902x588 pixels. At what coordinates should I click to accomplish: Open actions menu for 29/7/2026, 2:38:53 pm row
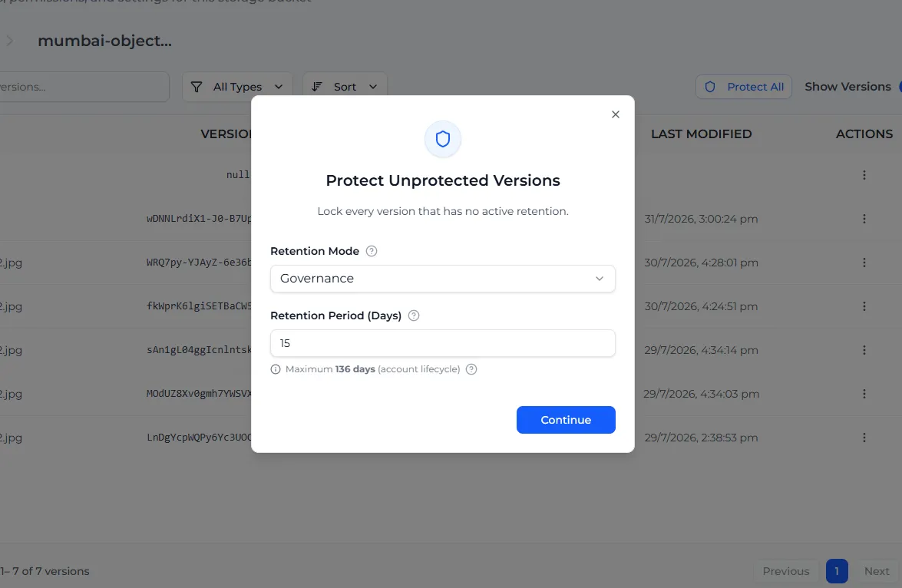tap(864, 438)
